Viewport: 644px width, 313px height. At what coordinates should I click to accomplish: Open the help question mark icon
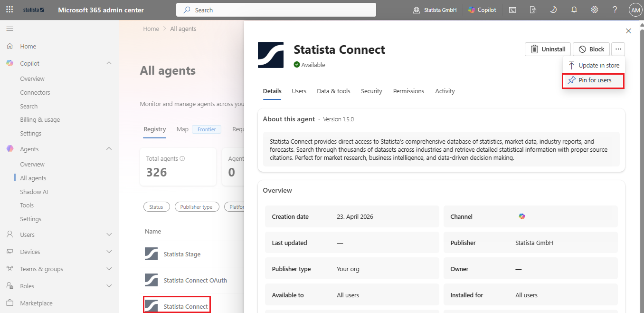pos(615,10)
